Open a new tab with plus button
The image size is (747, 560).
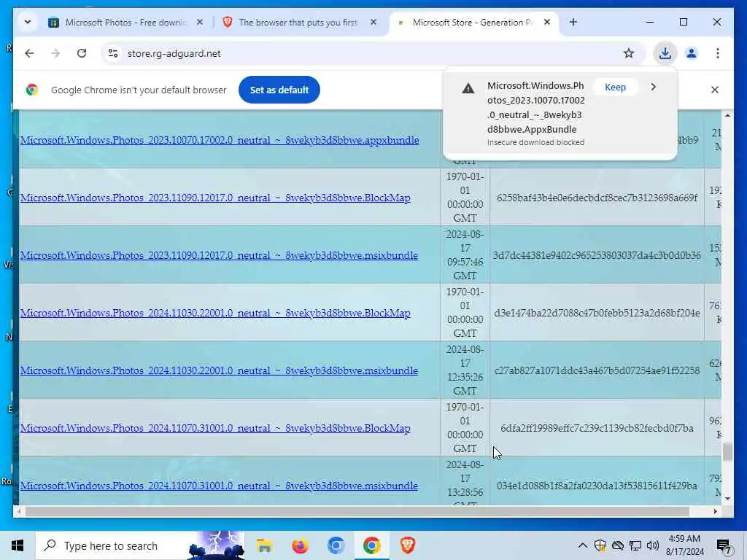(573, 22)
